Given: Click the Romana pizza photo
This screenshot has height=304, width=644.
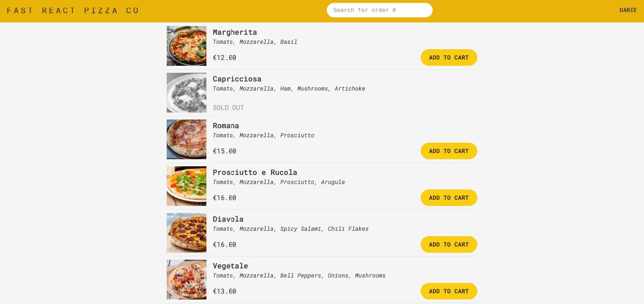Looking at the screenshot, I should [186, 139].
